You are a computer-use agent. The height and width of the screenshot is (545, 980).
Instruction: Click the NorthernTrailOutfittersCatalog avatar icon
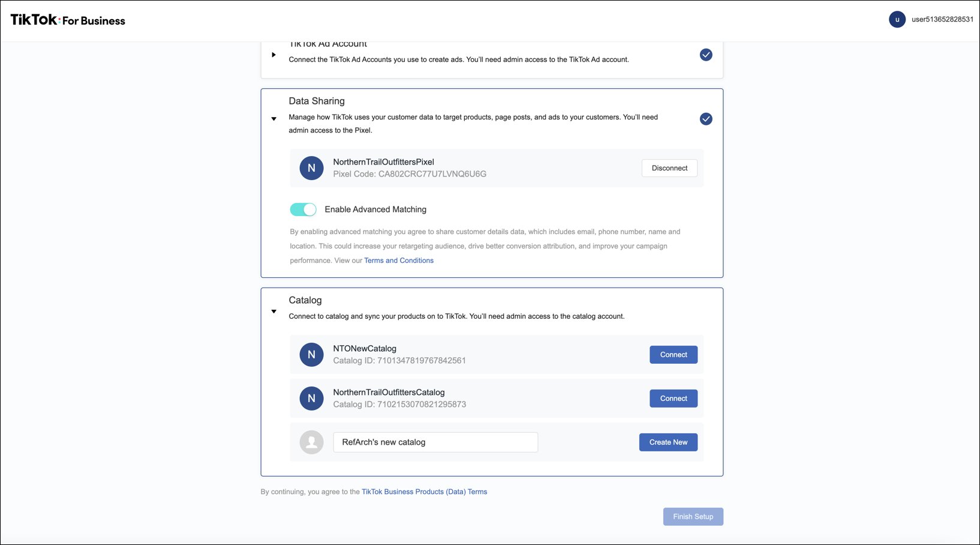click(311, 399)
